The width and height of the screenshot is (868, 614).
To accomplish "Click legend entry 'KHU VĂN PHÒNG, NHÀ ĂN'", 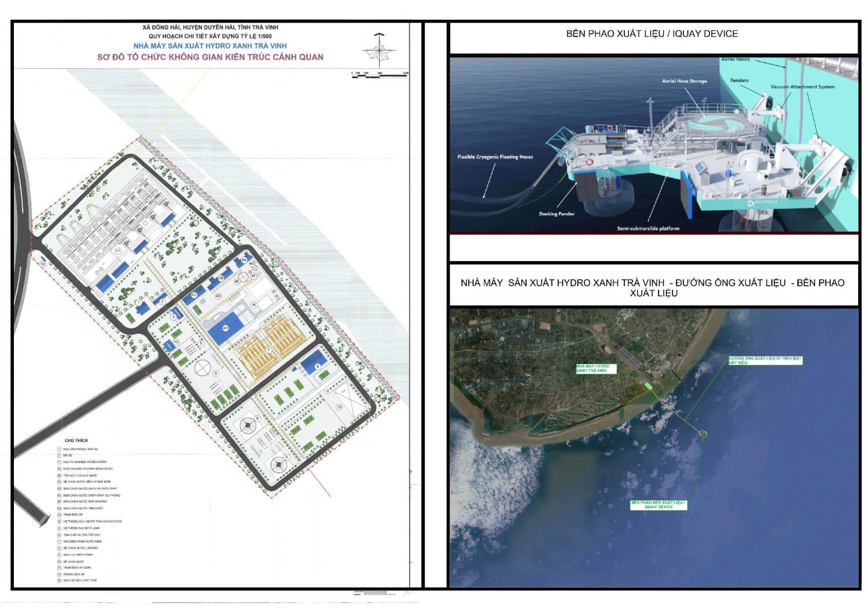I will (80, 449).
